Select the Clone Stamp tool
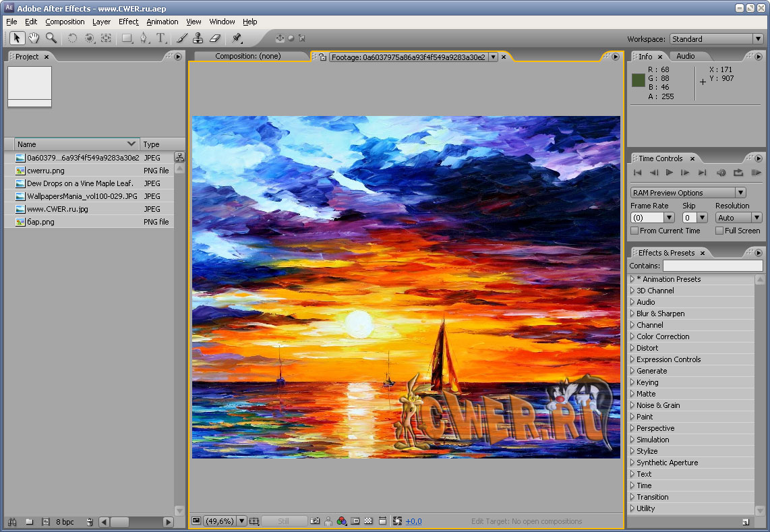 click(x=198, y=38)
